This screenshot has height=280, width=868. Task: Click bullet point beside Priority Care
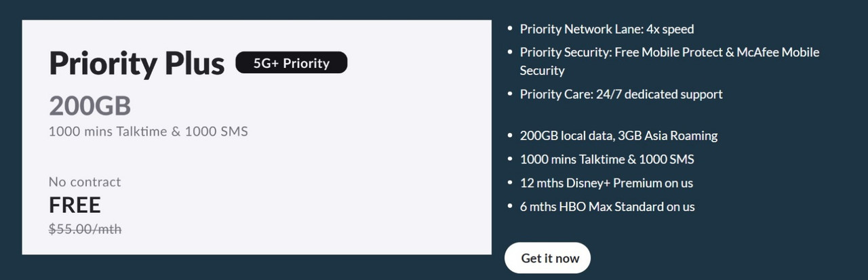point(510,94)
